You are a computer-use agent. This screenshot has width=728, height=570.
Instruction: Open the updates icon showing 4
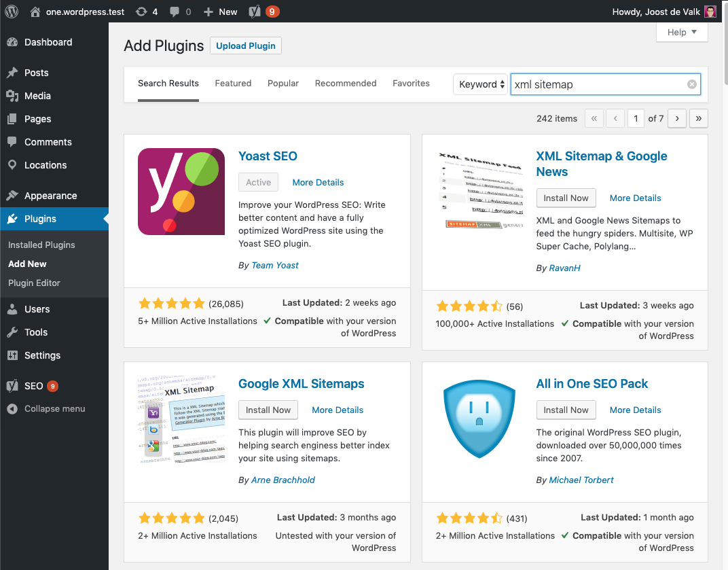pyautogui.click(x=141, y=12)
